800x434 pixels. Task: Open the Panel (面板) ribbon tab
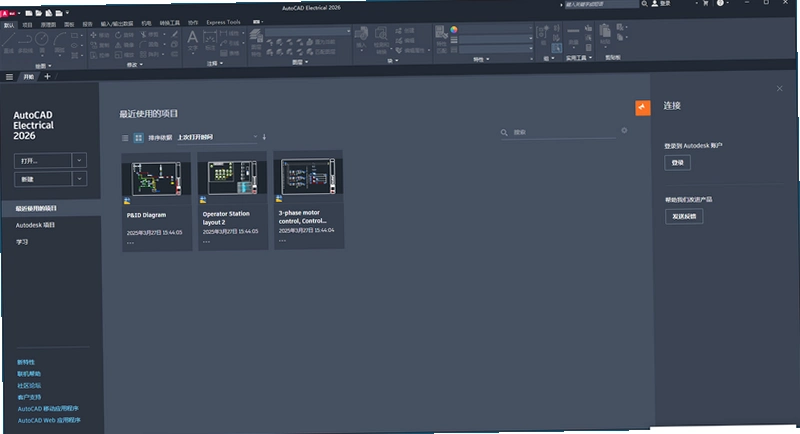tap(69, 24)
